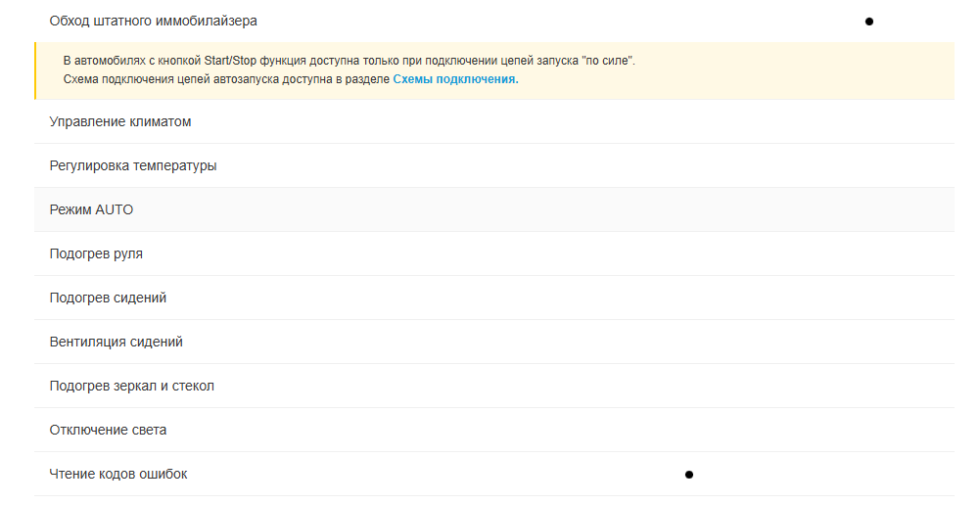The image size is (980, 505).
Task: Choose the Вентиляция сидений row
Action: point(116,342)
